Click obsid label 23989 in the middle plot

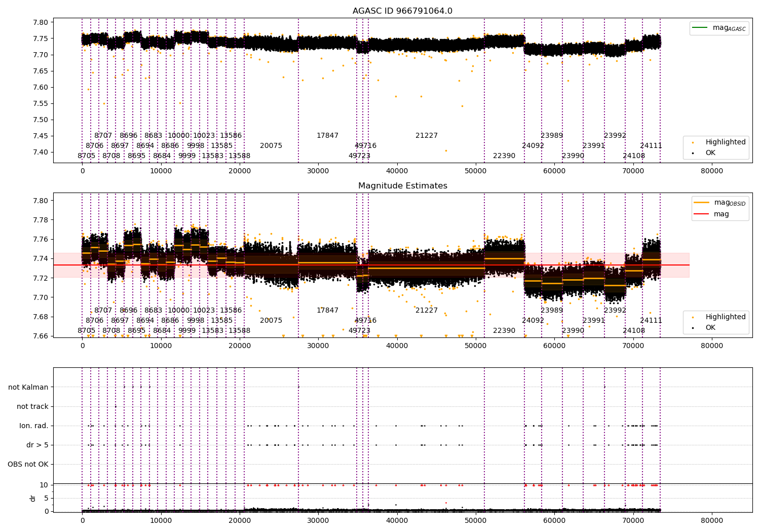(552, 310)
